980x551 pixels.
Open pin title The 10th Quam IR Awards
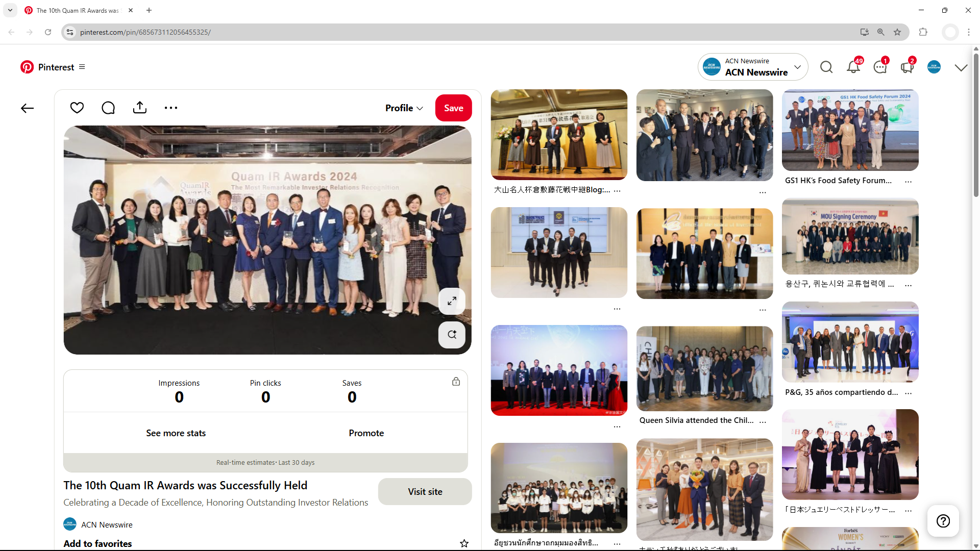pyautogui.click(x=185, y=486)
